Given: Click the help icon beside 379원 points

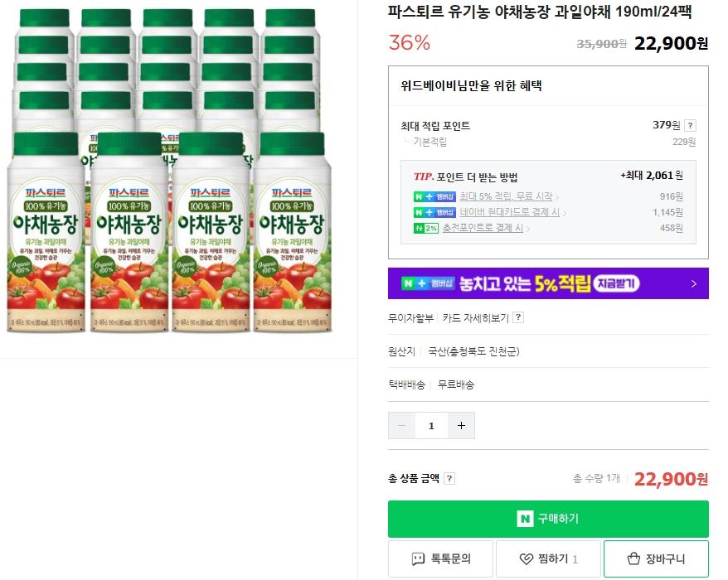Looking at the screenshot, I should pos(691,126).
